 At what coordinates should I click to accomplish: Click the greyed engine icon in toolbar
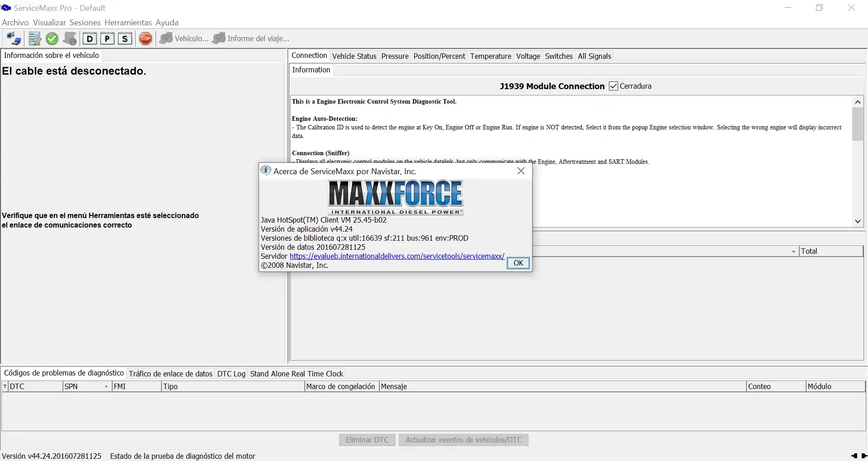(70, 39)
